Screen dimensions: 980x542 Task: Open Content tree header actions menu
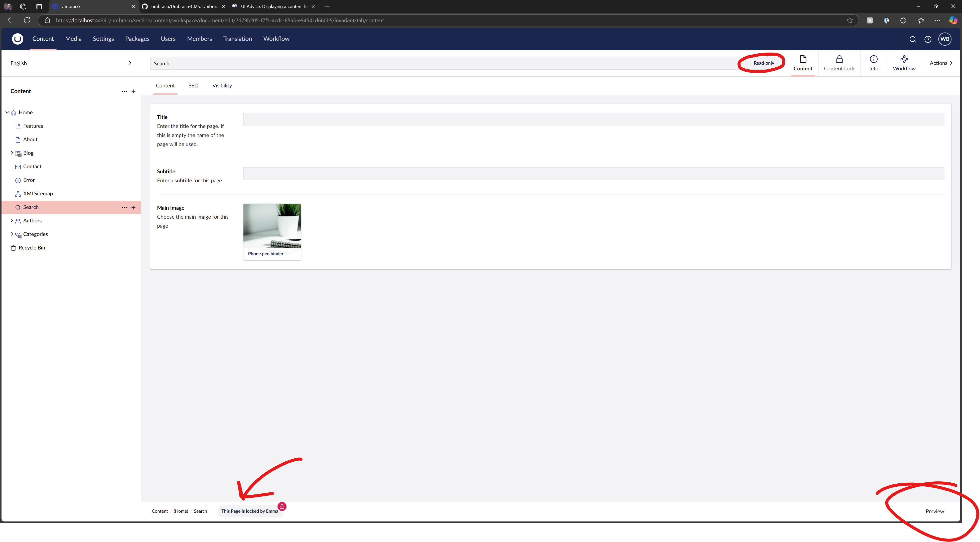[x=124, y=91]
